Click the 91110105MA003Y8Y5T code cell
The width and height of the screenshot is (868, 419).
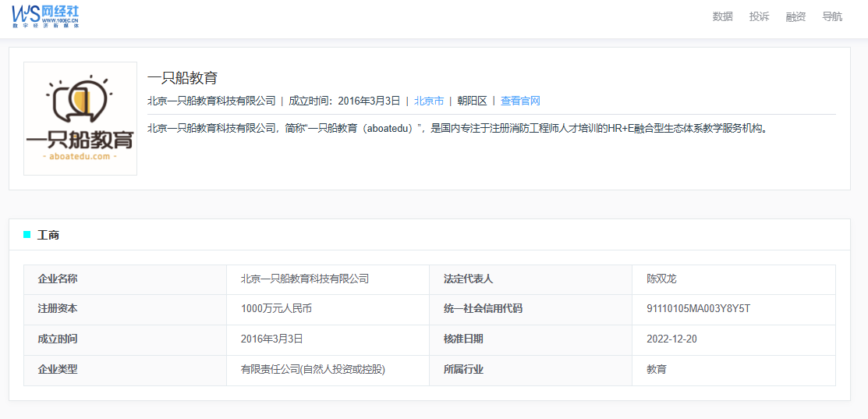(x=734, y=310)
